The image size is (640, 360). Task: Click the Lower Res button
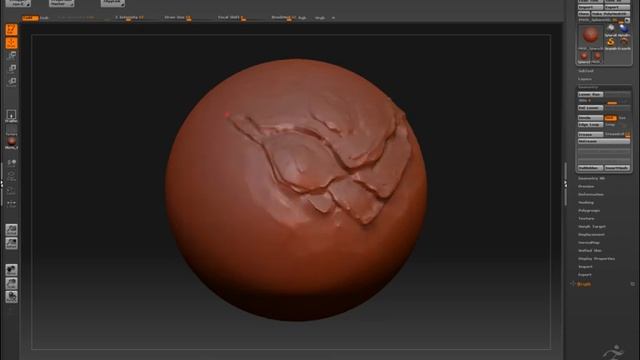tap(590, 95)
